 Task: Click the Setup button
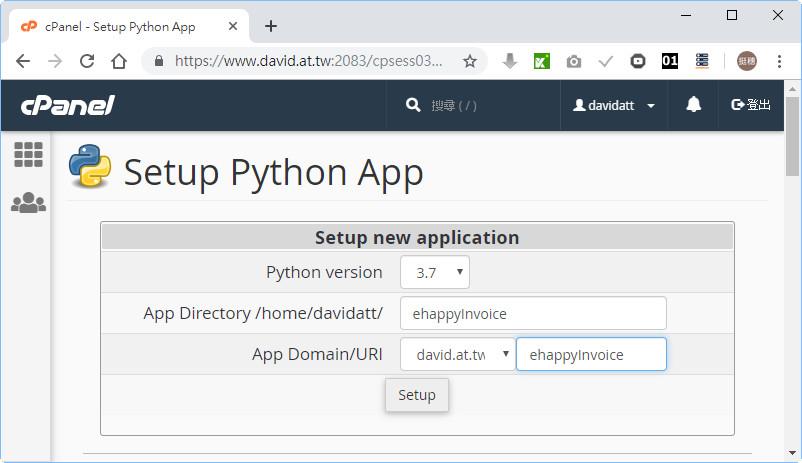click(417, 395)
